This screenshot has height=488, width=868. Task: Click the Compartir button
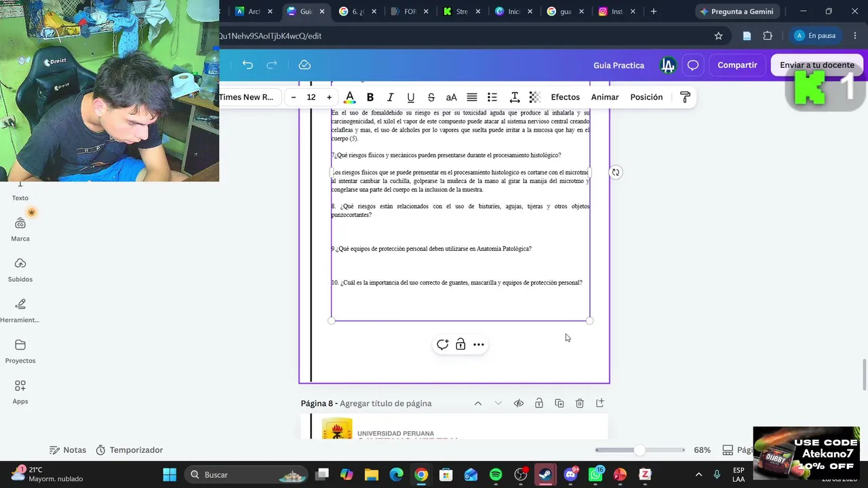[737, 65]
